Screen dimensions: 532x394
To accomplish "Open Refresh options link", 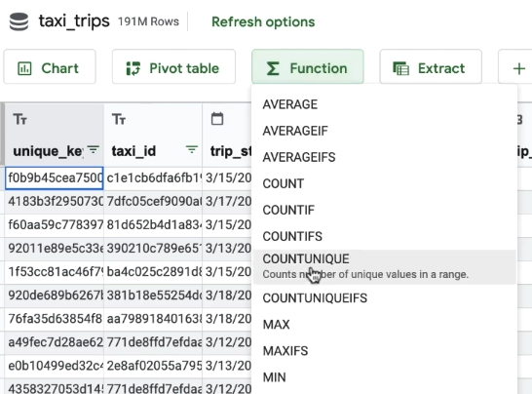I will (263, 21).
